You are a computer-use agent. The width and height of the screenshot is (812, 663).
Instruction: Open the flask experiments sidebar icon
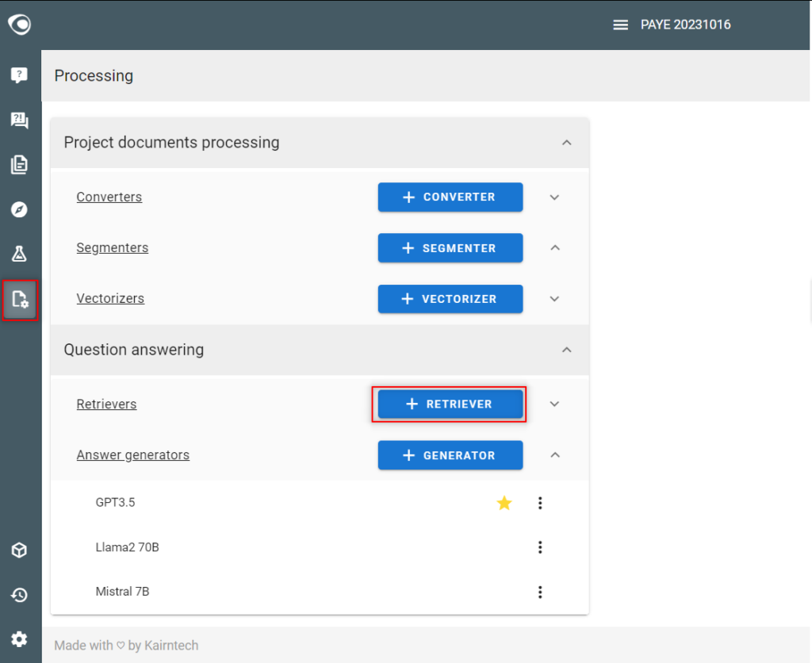pos(20,254)
